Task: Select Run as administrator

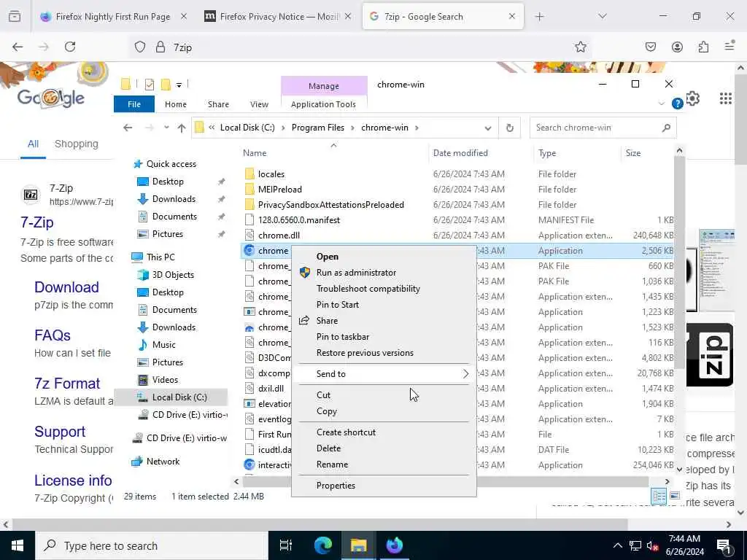Action: [384, 273]
